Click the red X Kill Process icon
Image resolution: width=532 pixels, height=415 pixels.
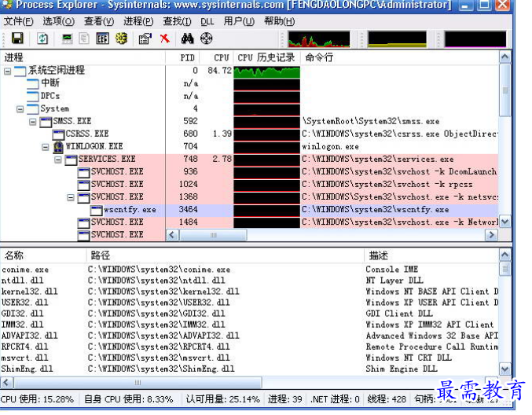coord(165,38)
